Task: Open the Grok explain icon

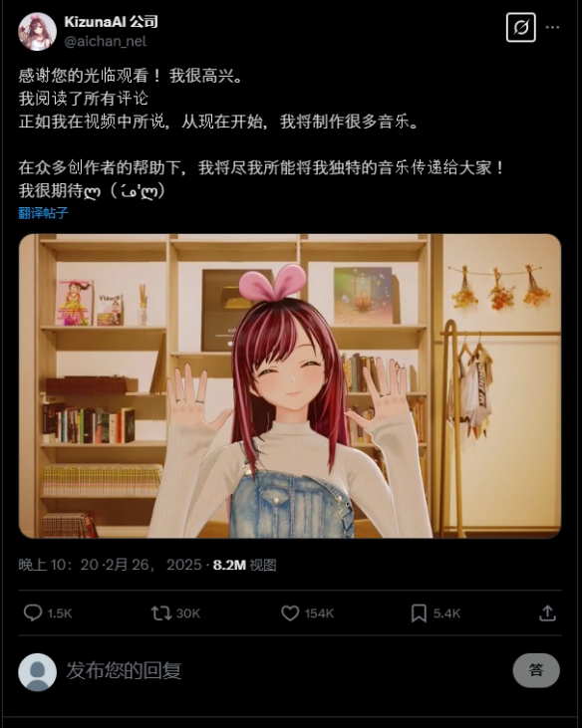Action: (520, 28)
